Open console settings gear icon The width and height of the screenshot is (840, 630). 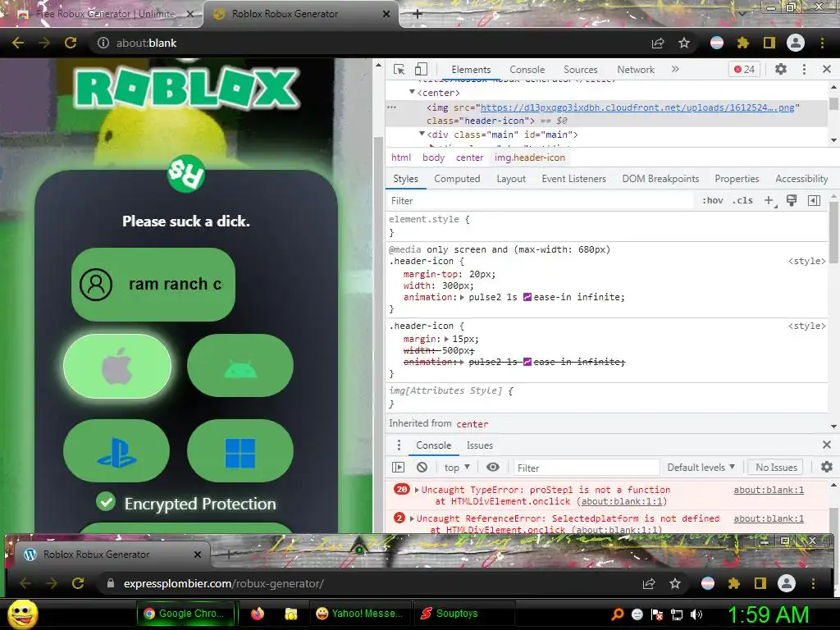pos(827,467)
